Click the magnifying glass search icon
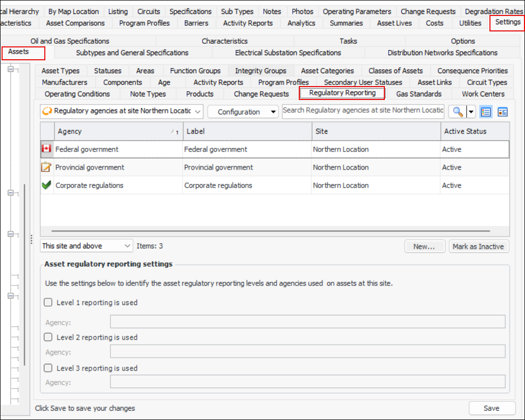Screen dimensions: 525x420 (456, 112)
